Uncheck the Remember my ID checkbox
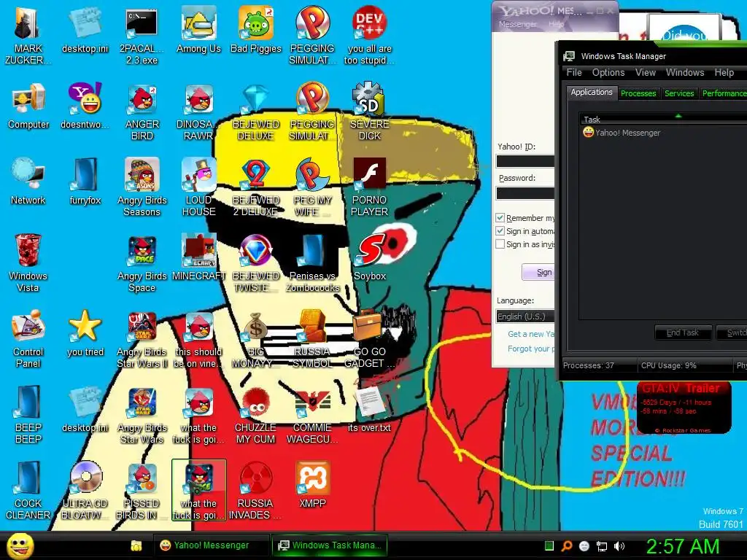This screenshot has height=560, width=747. pos(500,218)
